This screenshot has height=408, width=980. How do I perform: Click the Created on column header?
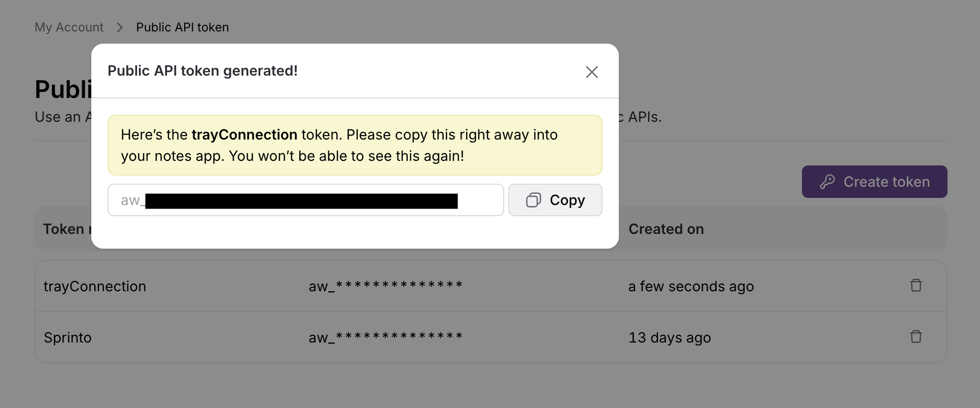point(666,229)
